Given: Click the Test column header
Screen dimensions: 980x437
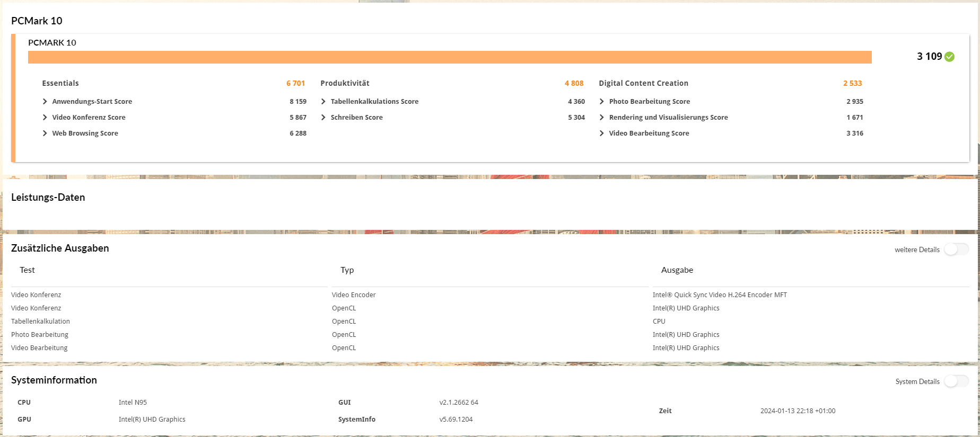Looking at the screenshot, I should 27,270.
